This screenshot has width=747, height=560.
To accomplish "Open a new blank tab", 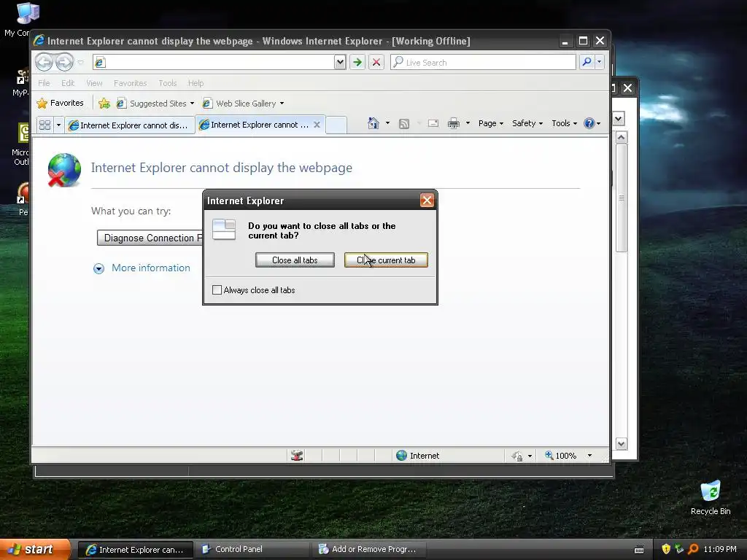I will 336,125.
